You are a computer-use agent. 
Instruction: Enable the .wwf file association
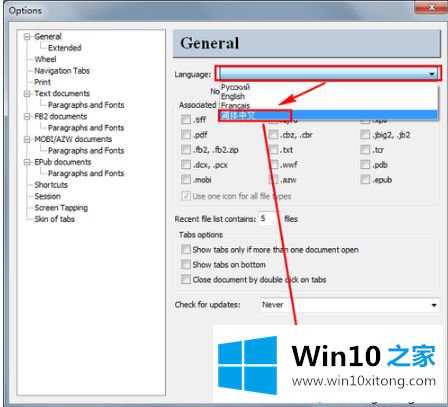coord(273,165)
